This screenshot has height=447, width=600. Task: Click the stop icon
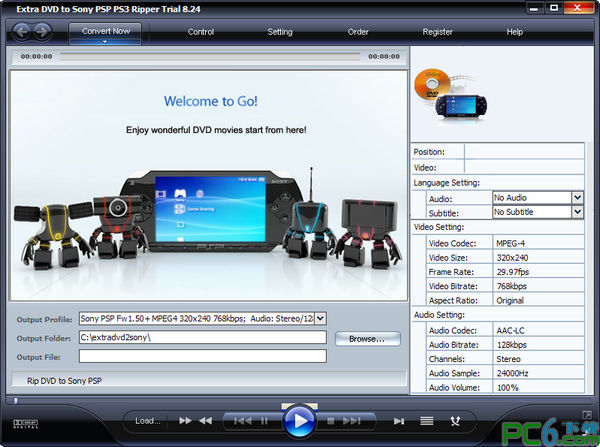coord(333,421)
